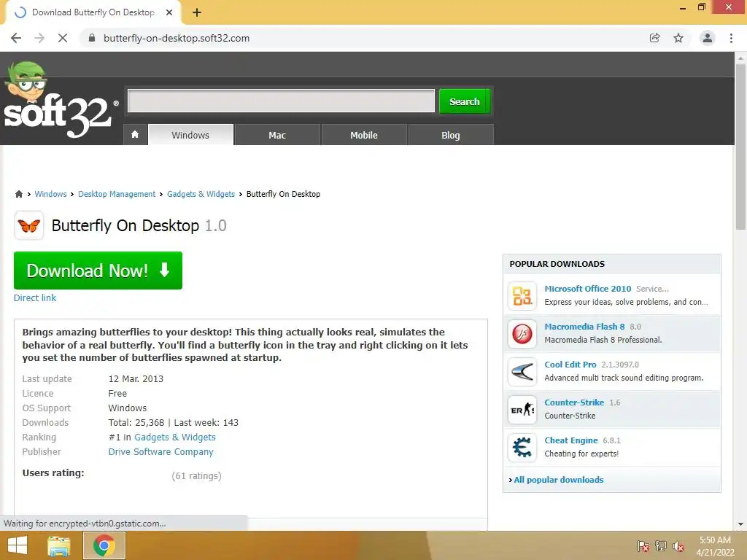Click the network tray icon
This screenshot has height=560, width=747.
click(x=661, y=546)
